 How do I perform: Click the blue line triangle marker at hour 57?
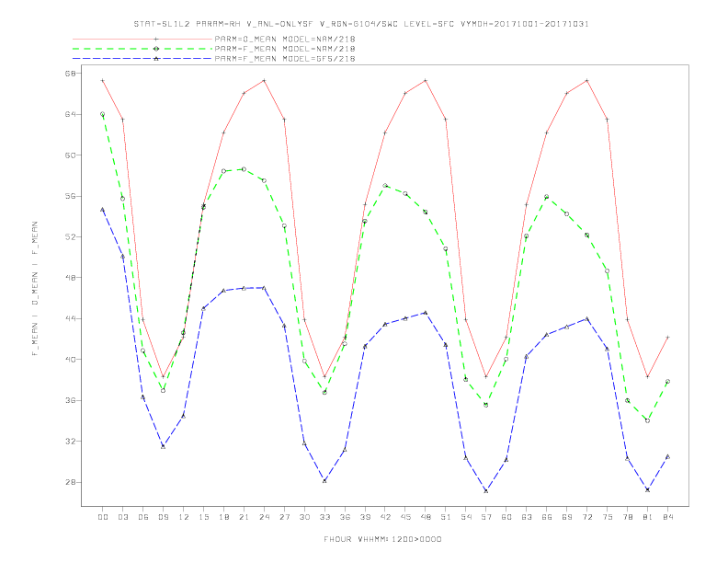pyautogui.click(x=486, y=491)
